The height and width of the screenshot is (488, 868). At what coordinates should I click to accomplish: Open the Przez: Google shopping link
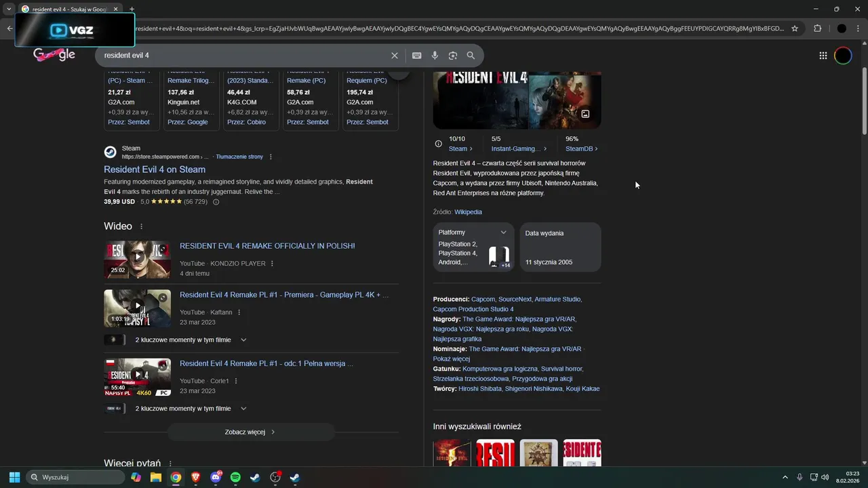tap(188, 122)
